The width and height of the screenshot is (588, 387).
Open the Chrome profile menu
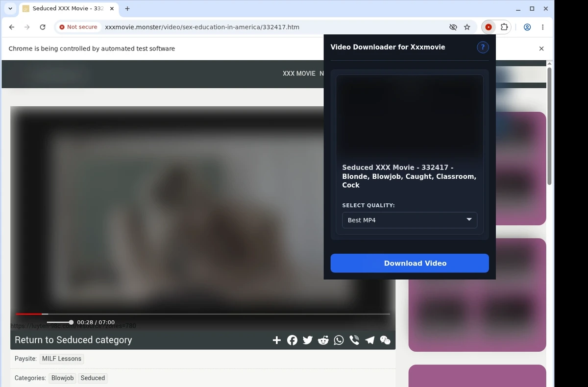527,27
